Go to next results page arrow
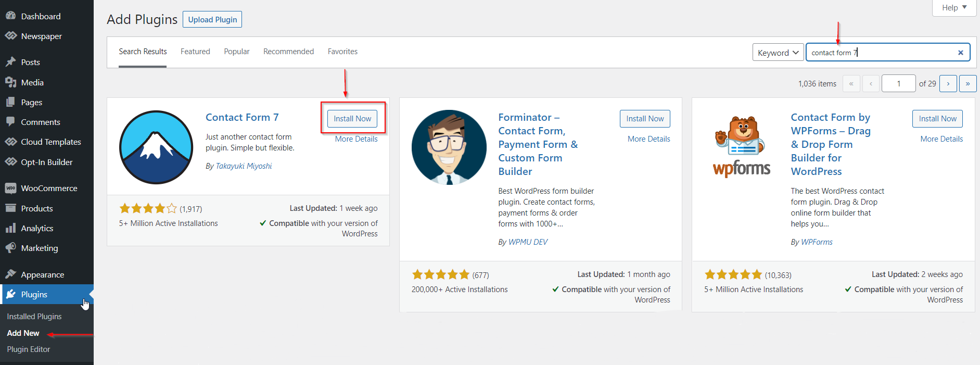980x365 pixels. pyautogui.click(x=948, y=83)
